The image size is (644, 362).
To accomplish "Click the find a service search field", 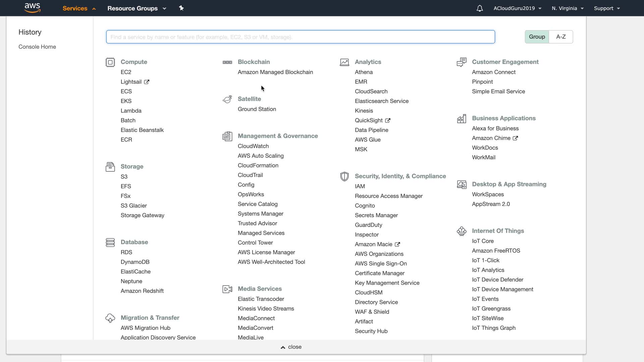I will tap(300, 37).
